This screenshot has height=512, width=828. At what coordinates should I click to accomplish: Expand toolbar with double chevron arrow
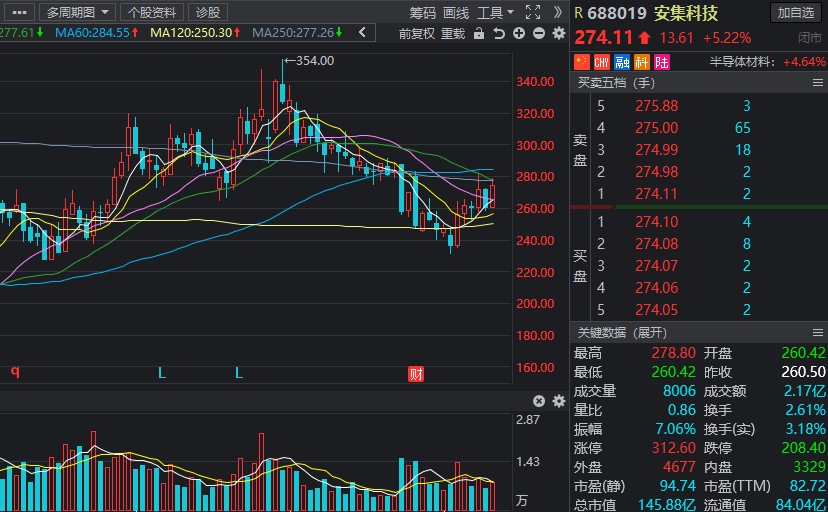click(x=558, y=12)
